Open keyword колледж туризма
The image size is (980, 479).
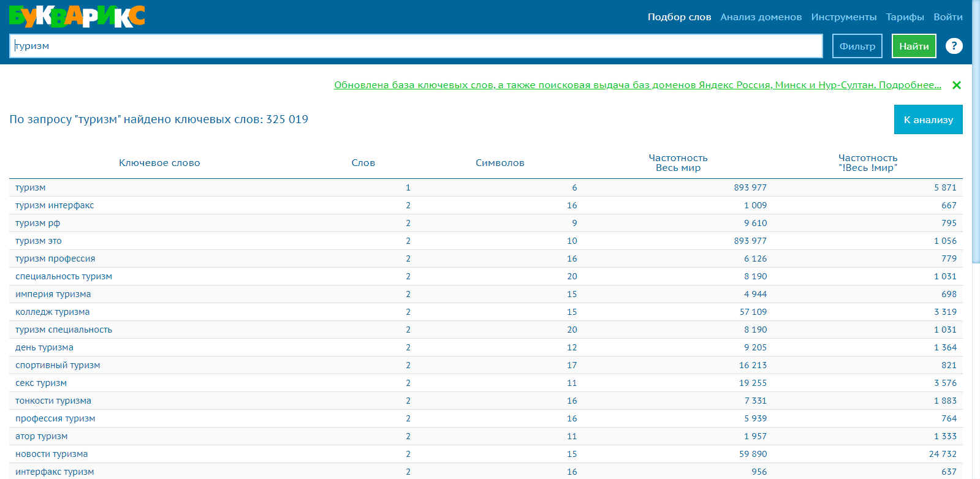point(53,312)
